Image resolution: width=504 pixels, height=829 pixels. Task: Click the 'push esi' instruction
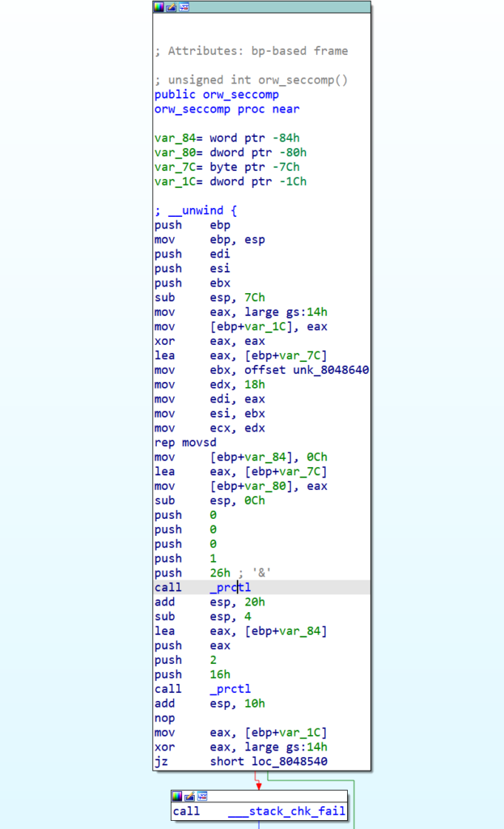[x=193, y=269]
